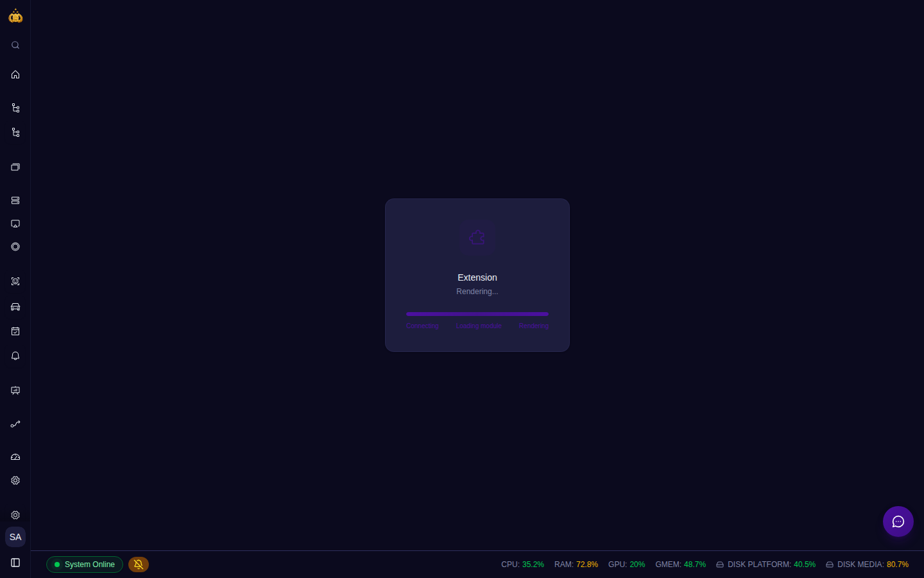Click the Extension puzzle piece icon
Screen dimensions: 924x578
[477, 238]
